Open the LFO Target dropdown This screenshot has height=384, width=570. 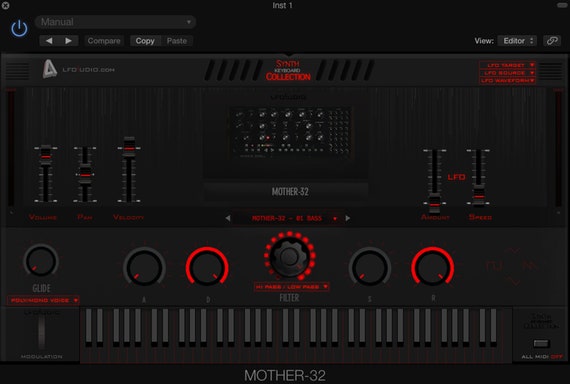click(x=507, y=65)
